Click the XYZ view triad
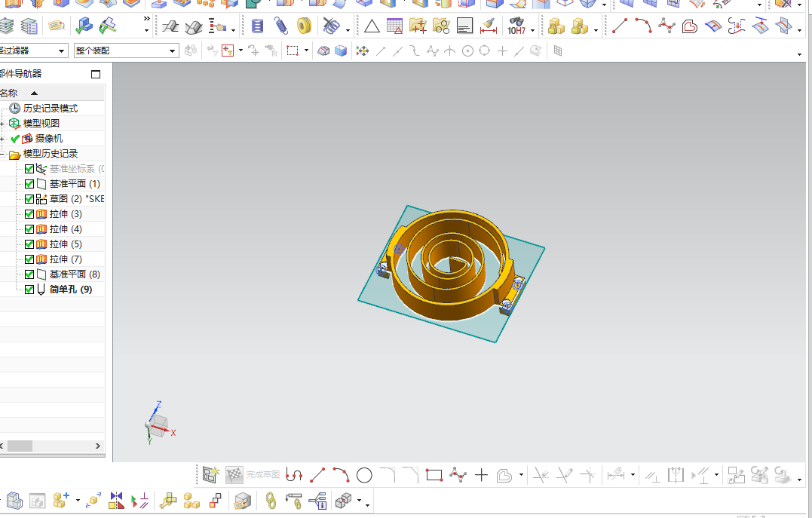The height and width of the screenshot is (518, 812). pos(160,423)
